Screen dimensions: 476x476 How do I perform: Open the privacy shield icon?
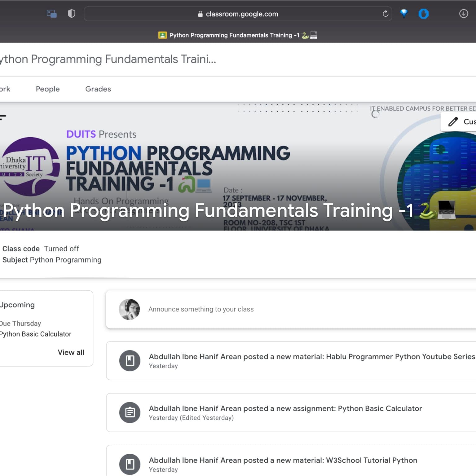click(x=72, y=14)
